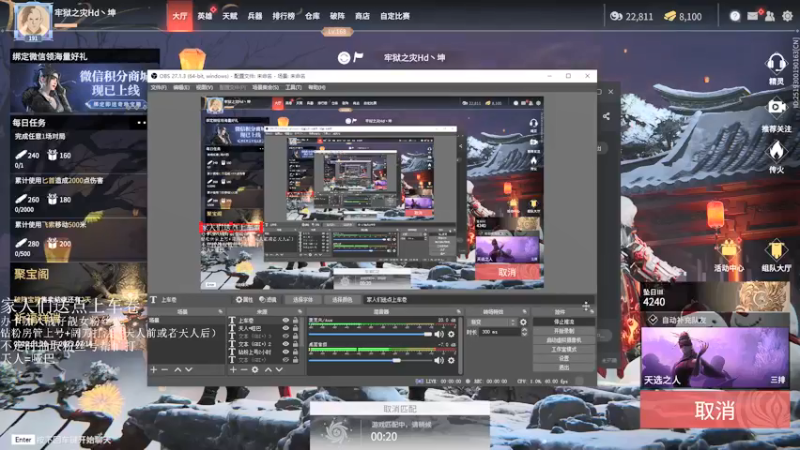Click 工作室模式 in OBS controls
Image resolution: width=800 pixels, height=450 pixels.
tap(564, 349)
